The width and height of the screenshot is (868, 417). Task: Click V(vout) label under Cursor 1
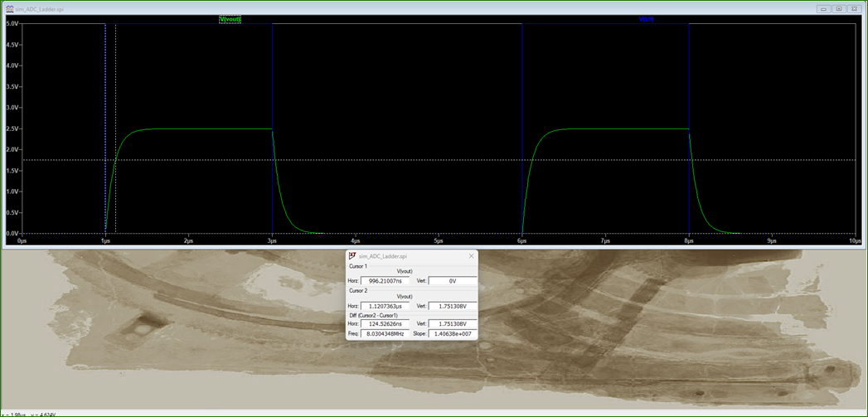[405, 271]
